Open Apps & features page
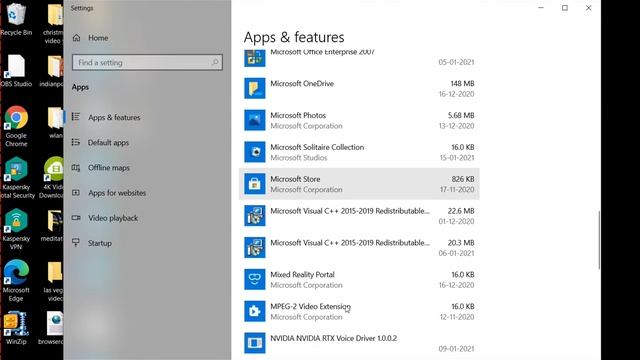The height and width of the screenshot is (360, 640). pyautogui.click(x=114, y=118)
